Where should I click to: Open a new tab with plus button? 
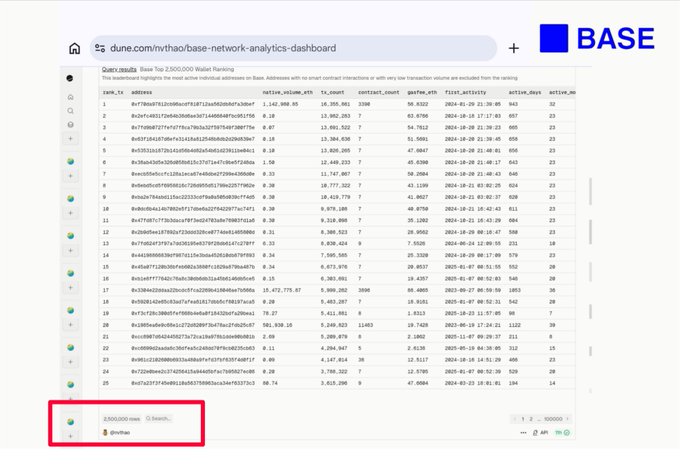513,48
